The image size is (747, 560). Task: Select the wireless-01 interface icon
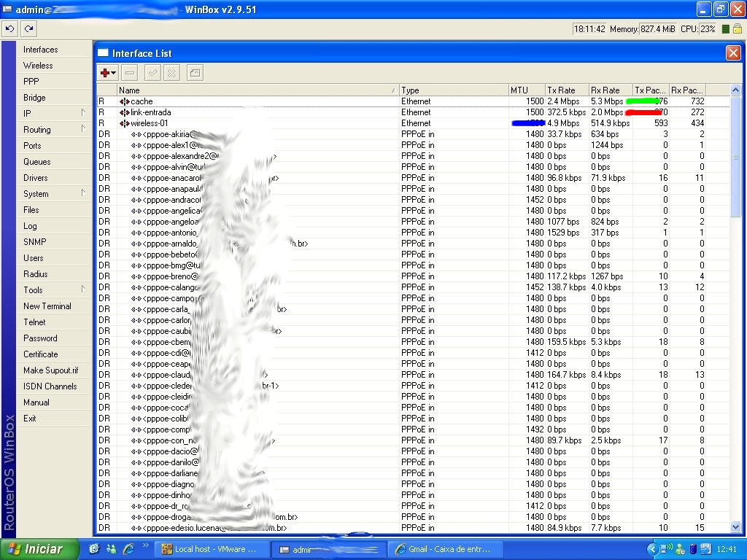(124, 123)
